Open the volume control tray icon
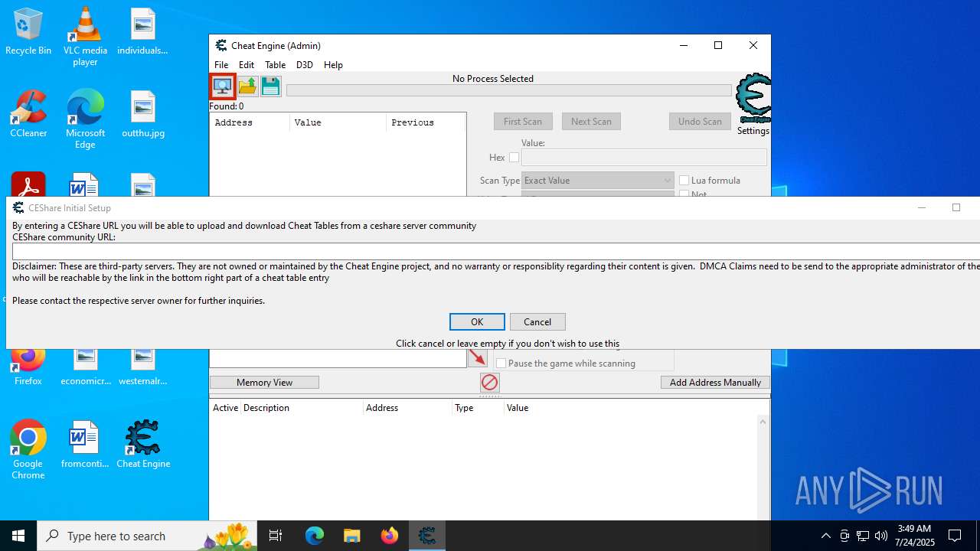The image size is (980, 551). (881, 536)
